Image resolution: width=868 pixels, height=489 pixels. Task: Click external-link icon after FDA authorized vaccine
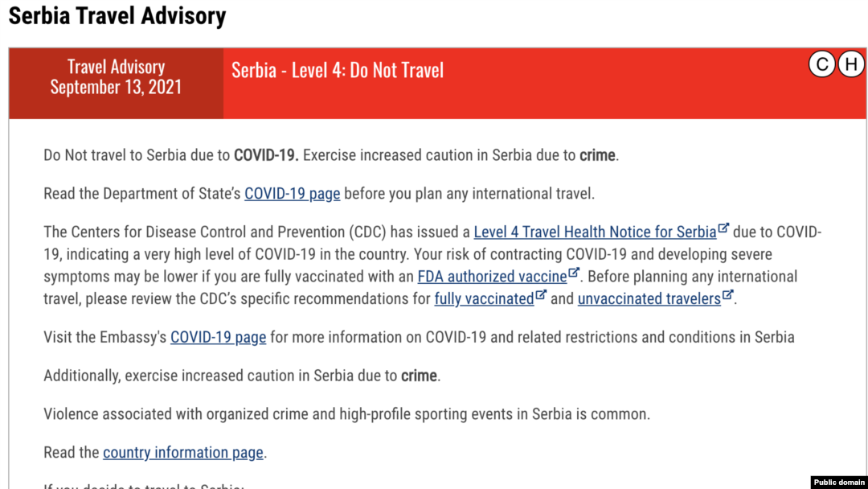574,273
